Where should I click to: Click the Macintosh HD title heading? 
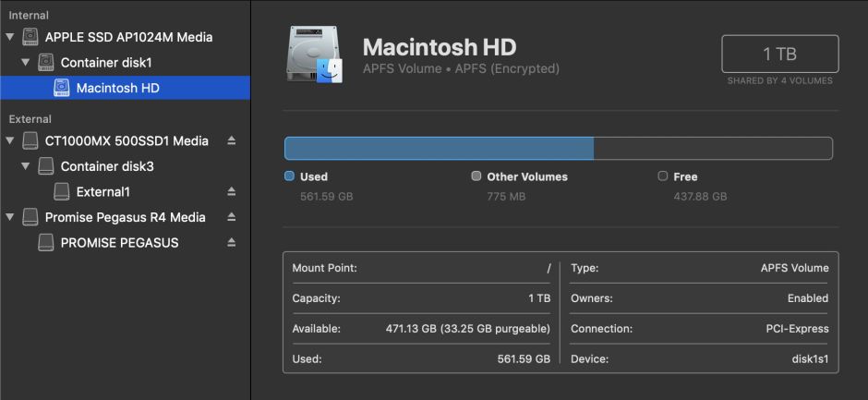pos(440,47)
